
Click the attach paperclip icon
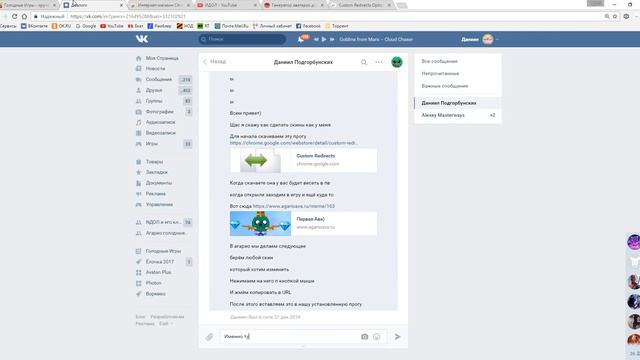[x=209, y=337]
